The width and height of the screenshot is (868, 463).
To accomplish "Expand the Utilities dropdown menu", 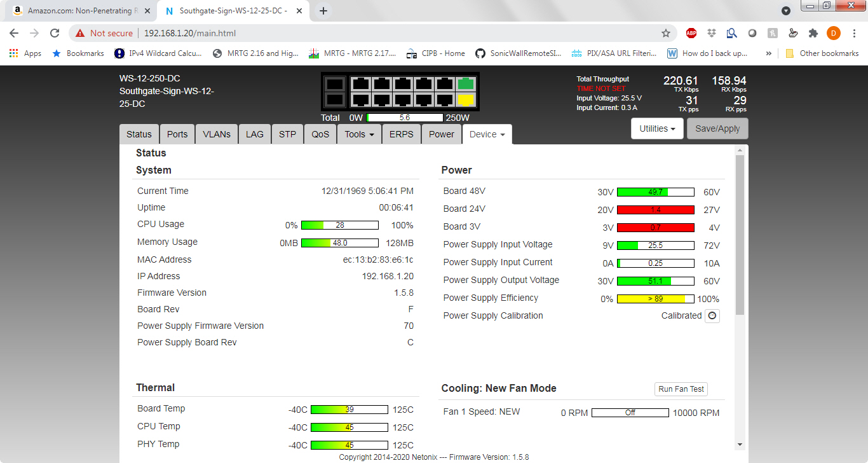I will coord(657,128).
